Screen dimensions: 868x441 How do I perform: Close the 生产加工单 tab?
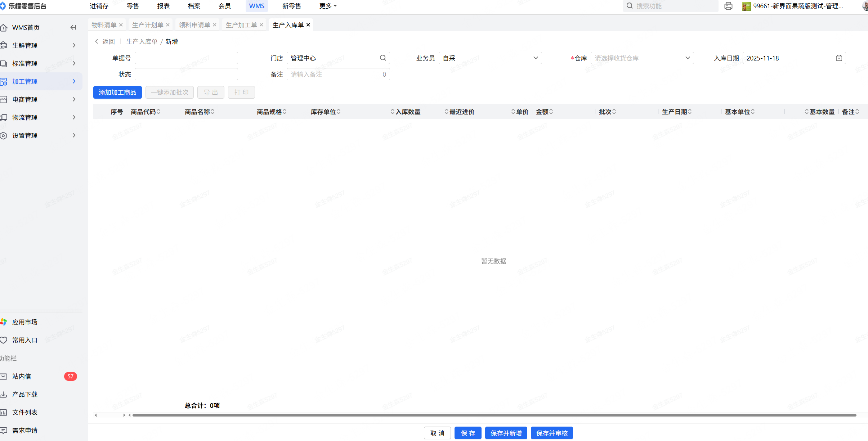pos(261,25)
